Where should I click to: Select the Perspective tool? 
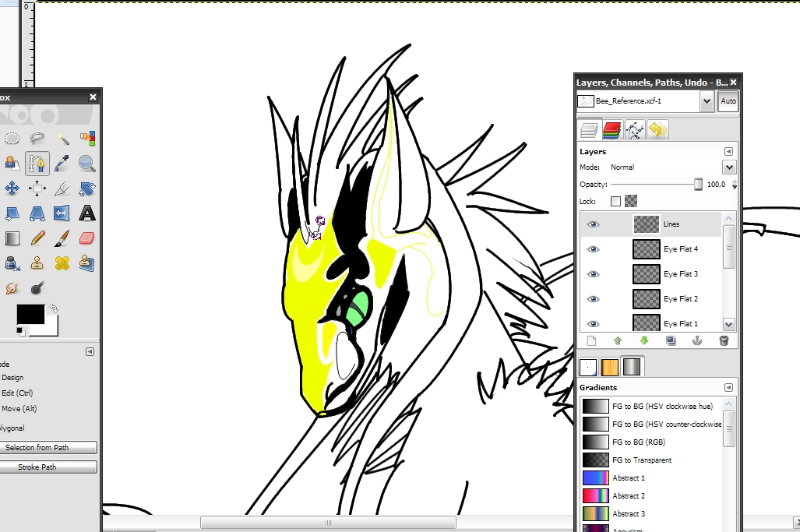tap(37, 213)
